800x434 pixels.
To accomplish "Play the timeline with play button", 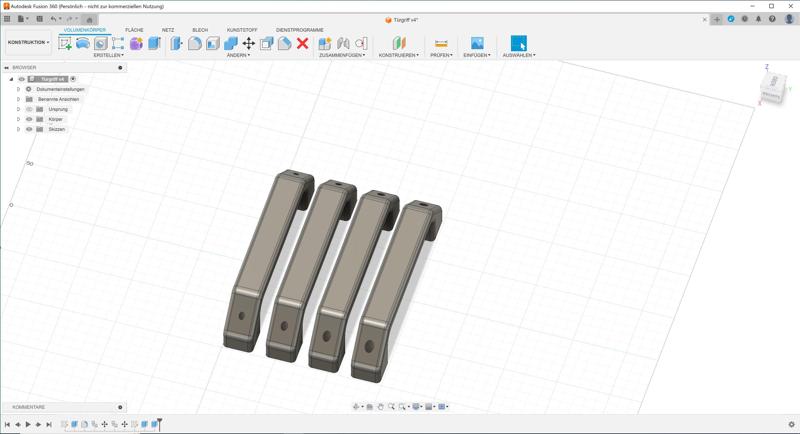I will pyautogui.click(x=28, y=424).
